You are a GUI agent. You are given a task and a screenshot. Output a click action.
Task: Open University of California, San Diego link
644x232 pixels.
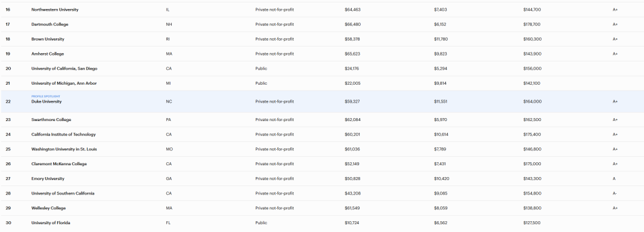[x=64, y=69]
